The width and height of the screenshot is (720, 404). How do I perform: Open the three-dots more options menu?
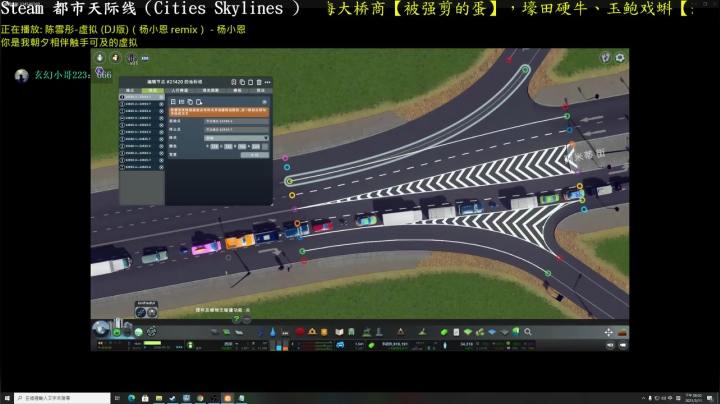click(268, 82)
